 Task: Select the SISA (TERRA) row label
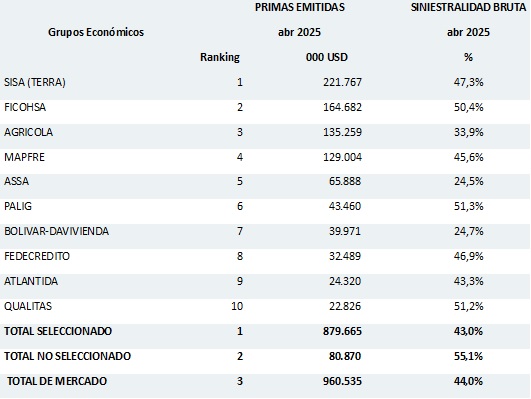tap(35, 82)
